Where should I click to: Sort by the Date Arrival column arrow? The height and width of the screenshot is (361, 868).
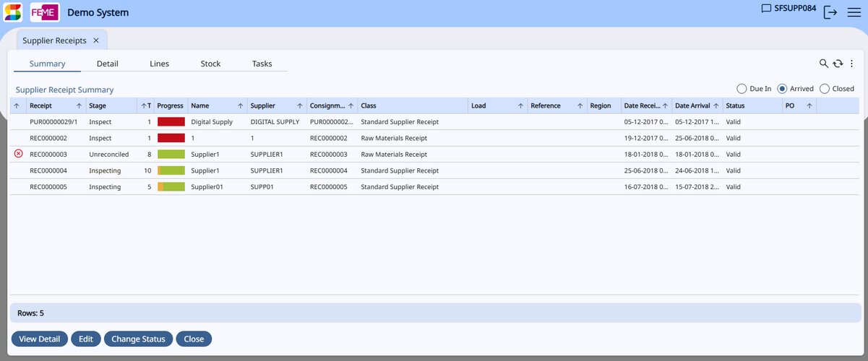pos(716,105)
